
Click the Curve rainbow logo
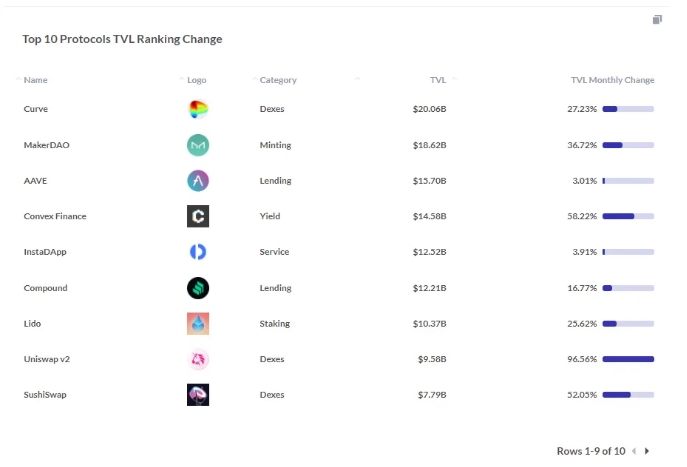click(198, 109)
